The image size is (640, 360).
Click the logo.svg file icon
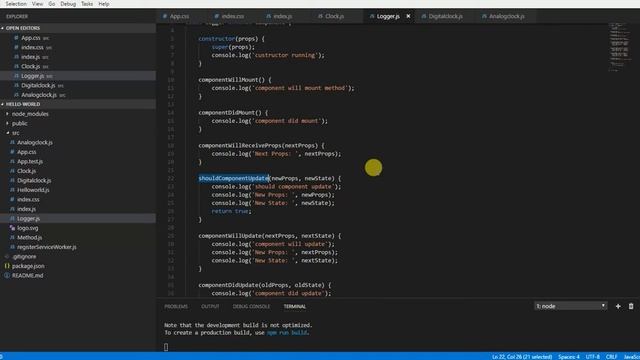[x=12, y=228]
